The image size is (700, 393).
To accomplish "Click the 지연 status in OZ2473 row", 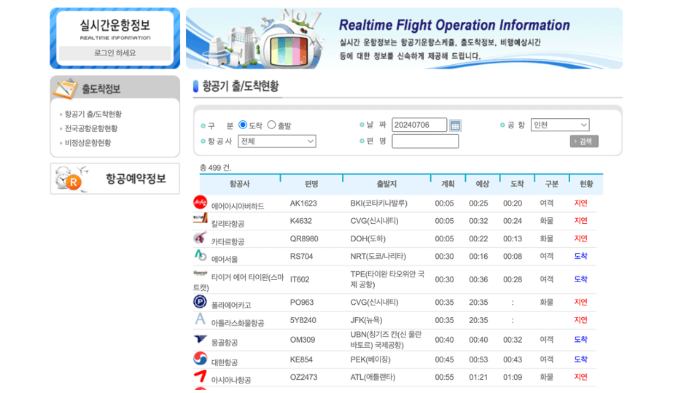I will 580,377.
